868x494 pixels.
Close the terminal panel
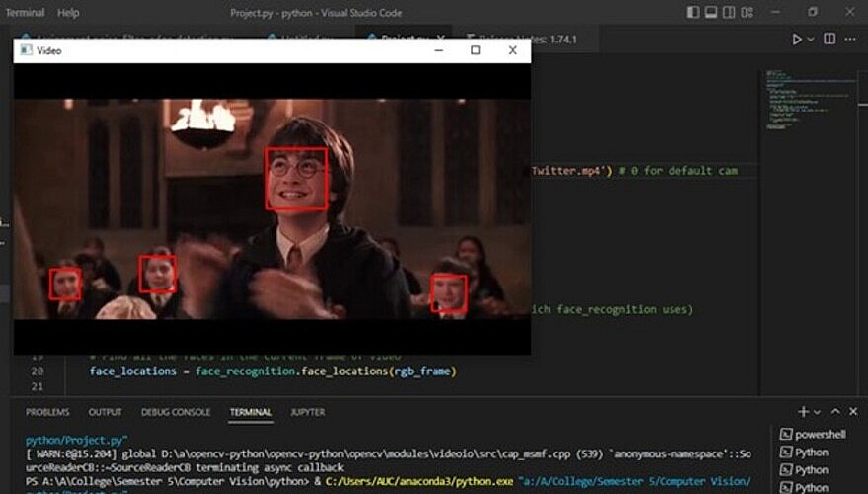[x=853, y=411]
